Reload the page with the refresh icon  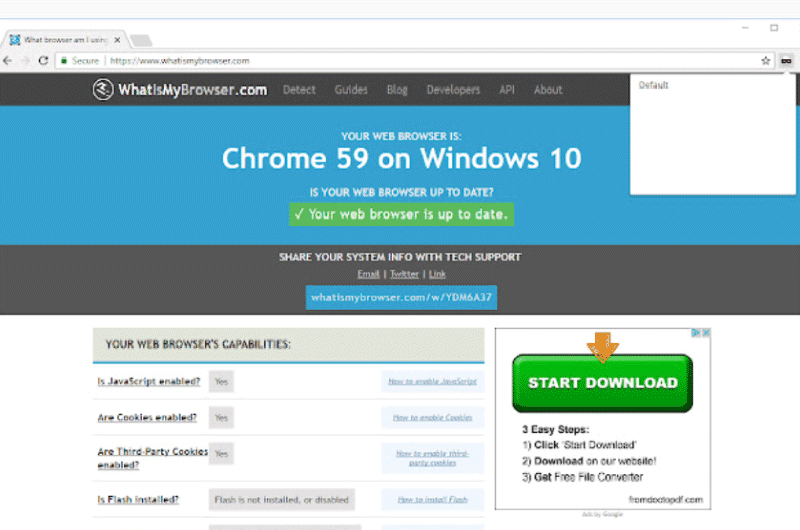[43, 61]
